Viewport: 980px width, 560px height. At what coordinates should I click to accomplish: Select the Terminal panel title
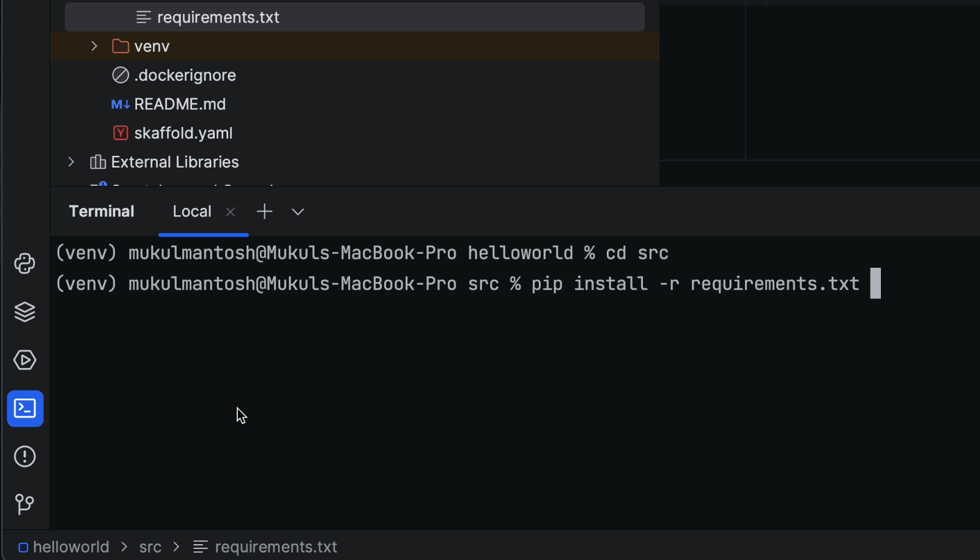pyautogui.click(x=102, y=211)
